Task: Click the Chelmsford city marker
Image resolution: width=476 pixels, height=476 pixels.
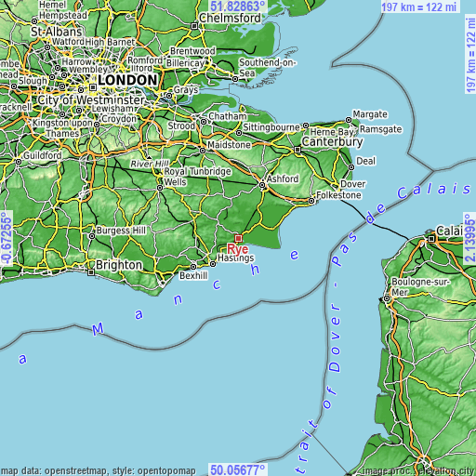Action: pos(194,26)
